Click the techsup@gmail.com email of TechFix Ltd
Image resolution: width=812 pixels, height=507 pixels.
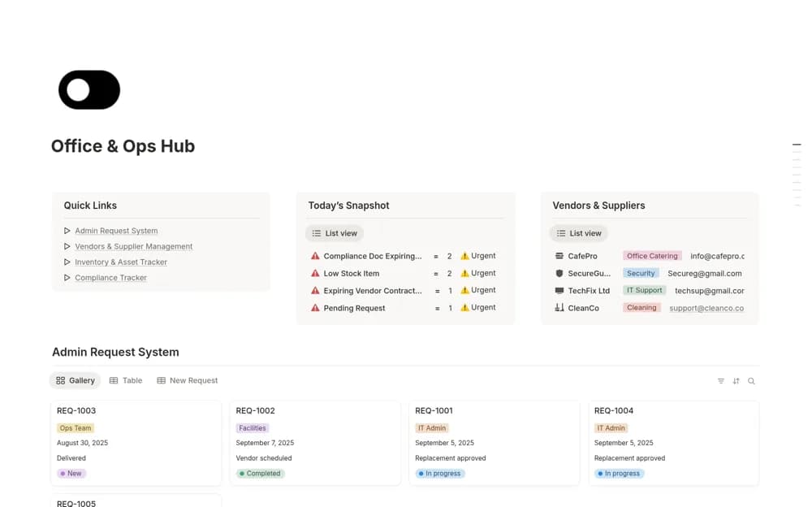(710, 291)
